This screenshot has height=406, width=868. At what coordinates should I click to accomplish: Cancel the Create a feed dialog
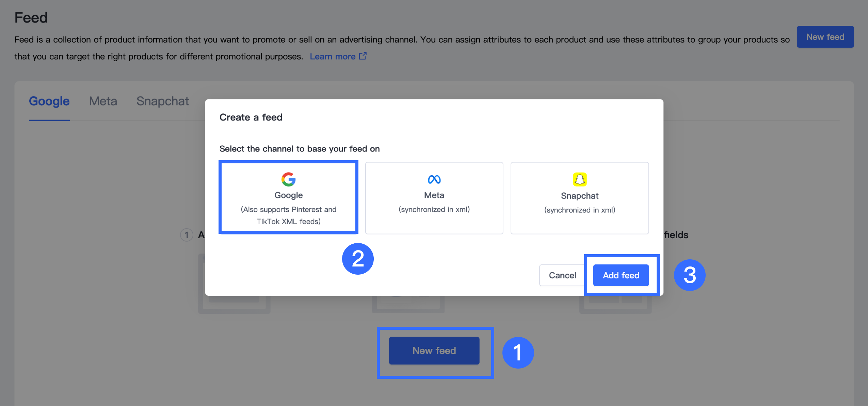point(562,275)
